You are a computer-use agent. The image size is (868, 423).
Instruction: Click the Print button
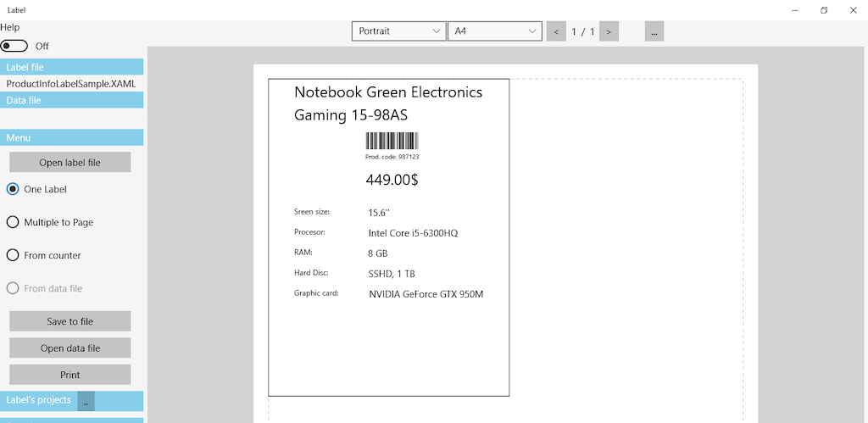pyautogui.click(x=70, y=375)
